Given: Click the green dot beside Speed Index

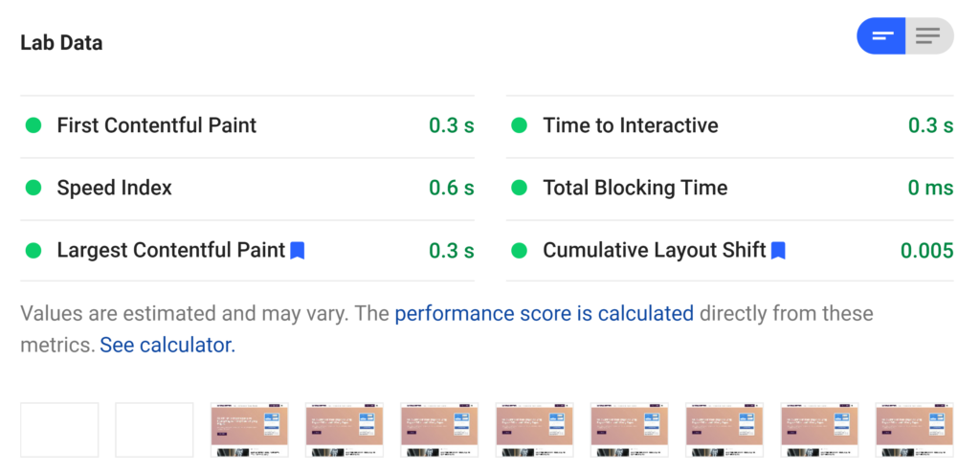Looking at the screenshot, I should tap(33, 188).
